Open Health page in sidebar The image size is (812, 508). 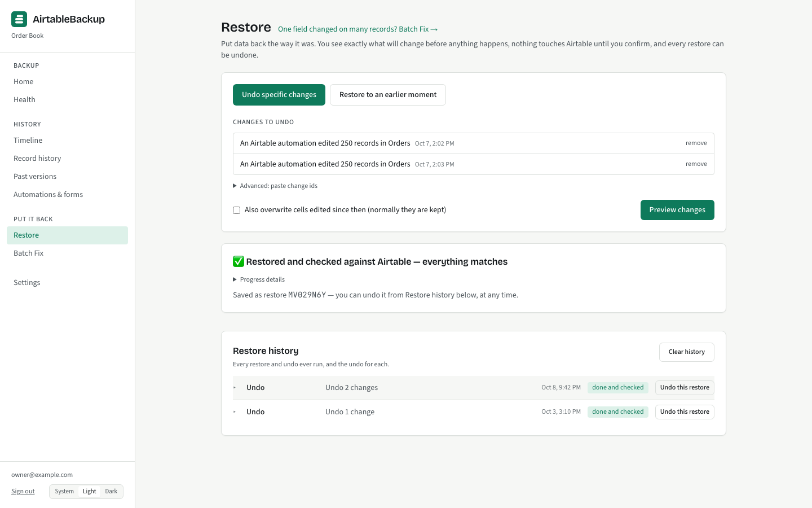[67, 100]
